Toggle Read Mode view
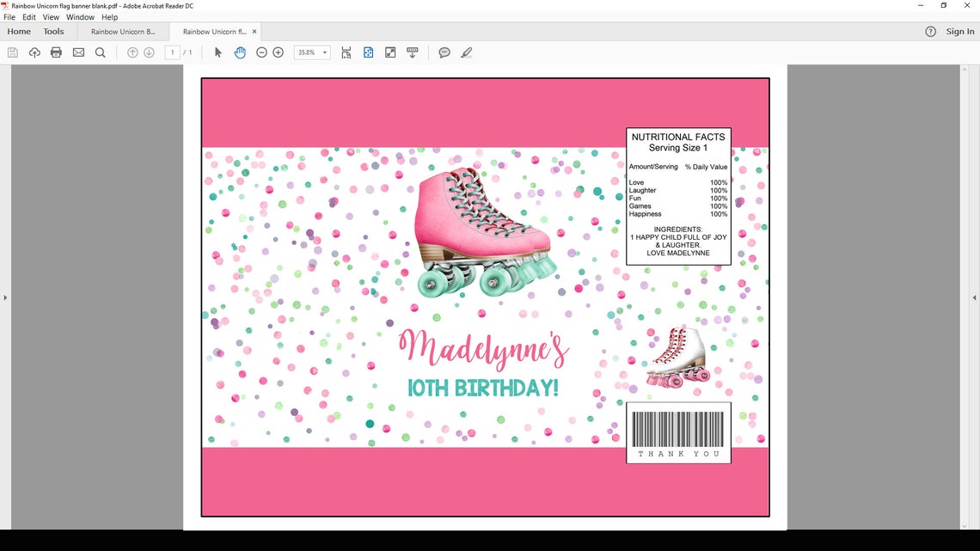This screenshot has height=551, width=980. (x=390, y=52)
